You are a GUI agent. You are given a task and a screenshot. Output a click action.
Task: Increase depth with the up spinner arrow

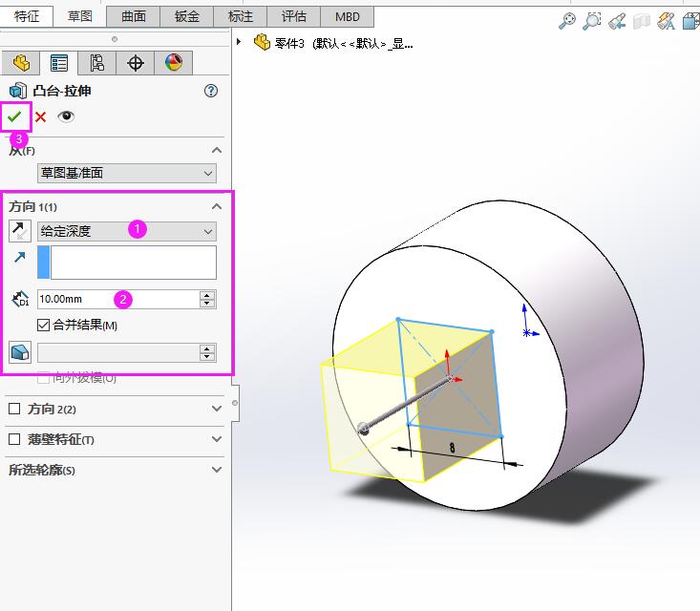click(x=207, y=295)
